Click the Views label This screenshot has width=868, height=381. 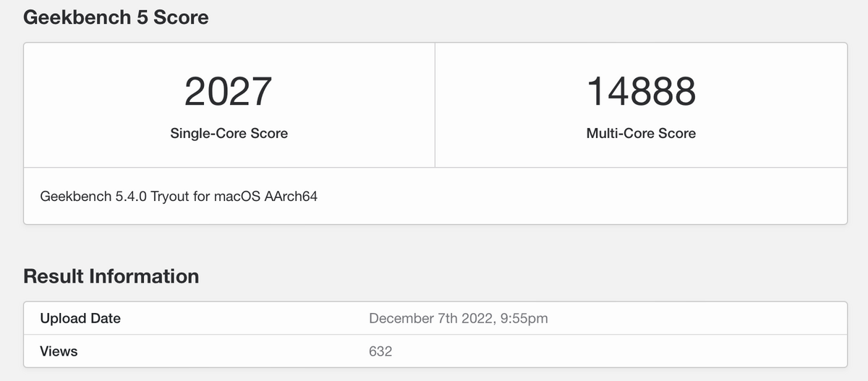(59, 351)
